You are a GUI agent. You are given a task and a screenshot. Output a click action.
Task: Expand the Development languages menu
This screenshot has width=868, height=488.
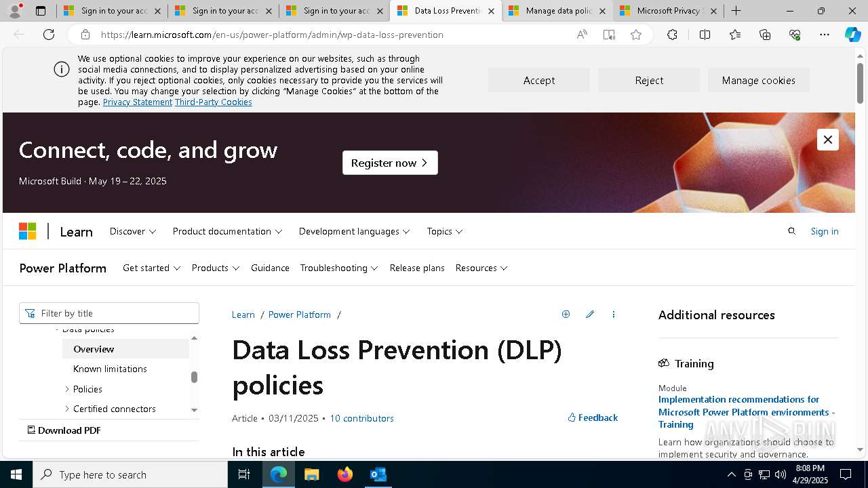[355, 231]
